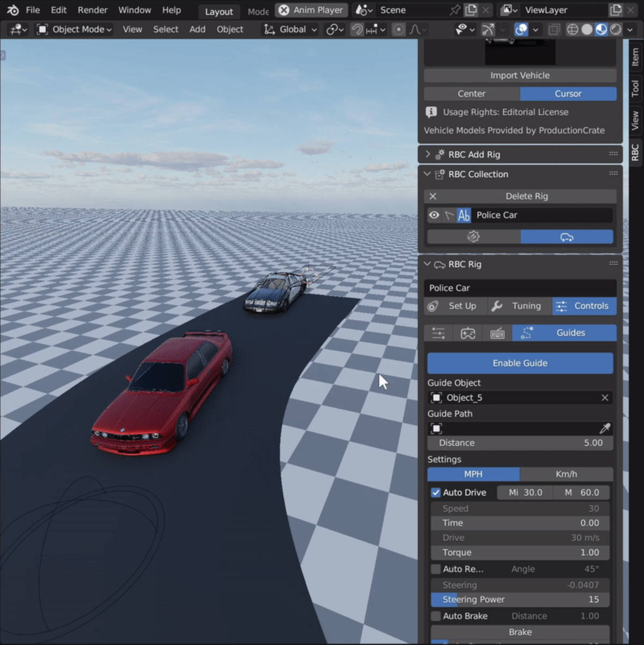Toggle the Auto Drive checkbox
644x645 pixels.
tap(436, 492)
